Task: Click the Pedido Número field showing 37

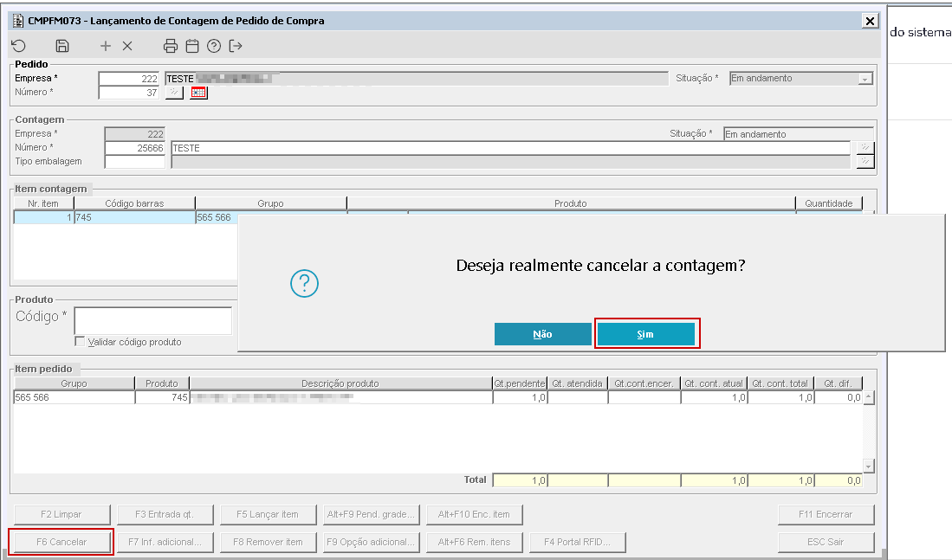Action: pos(129,93)
